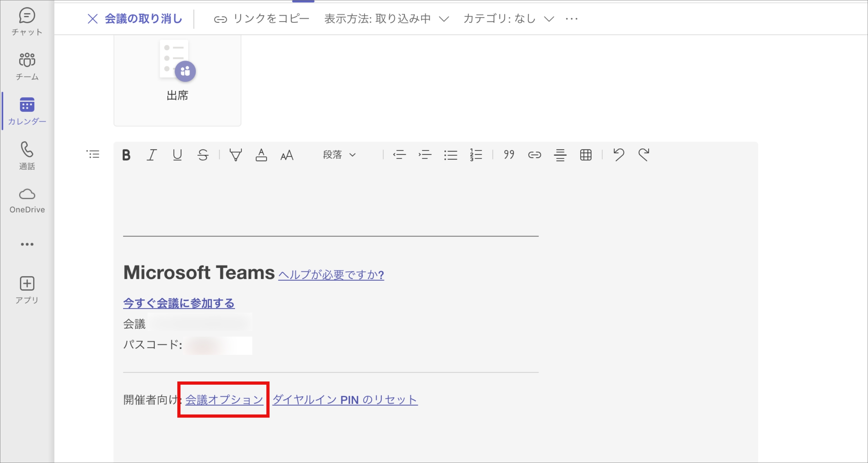This screenshot has width=868, height=463.
Task: Increase indent in editor toolbar
Action: [425, 155]
